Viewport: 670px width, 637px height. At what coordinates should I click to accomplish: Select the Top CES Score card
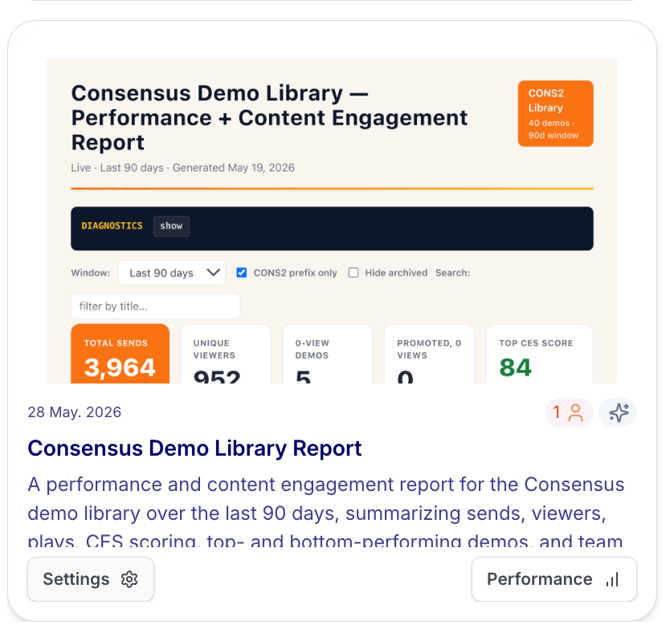[x=539, y=354]
